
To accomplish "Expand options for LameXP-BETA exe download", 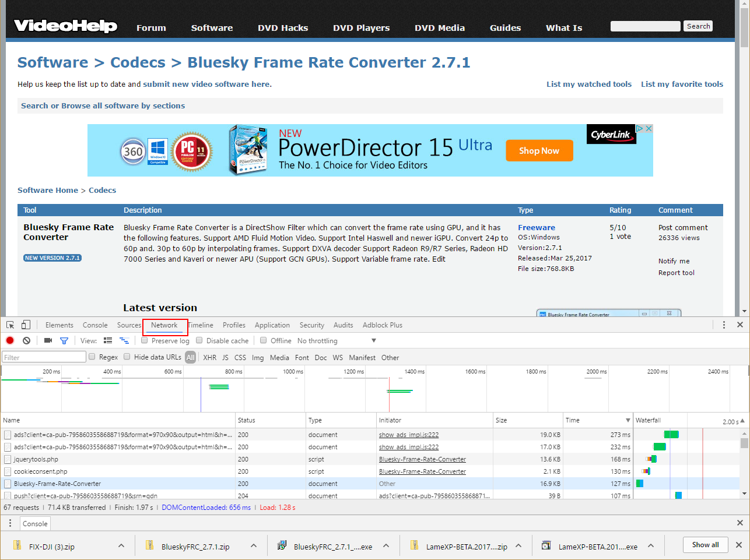I will [x=651, y=545].
